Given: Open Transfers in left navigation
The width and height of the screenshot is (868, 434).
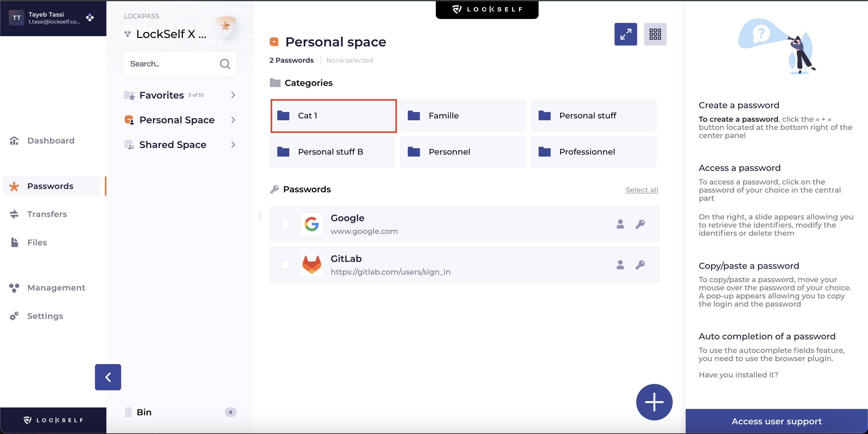Looking at the screenshot, I should point(47,214).
